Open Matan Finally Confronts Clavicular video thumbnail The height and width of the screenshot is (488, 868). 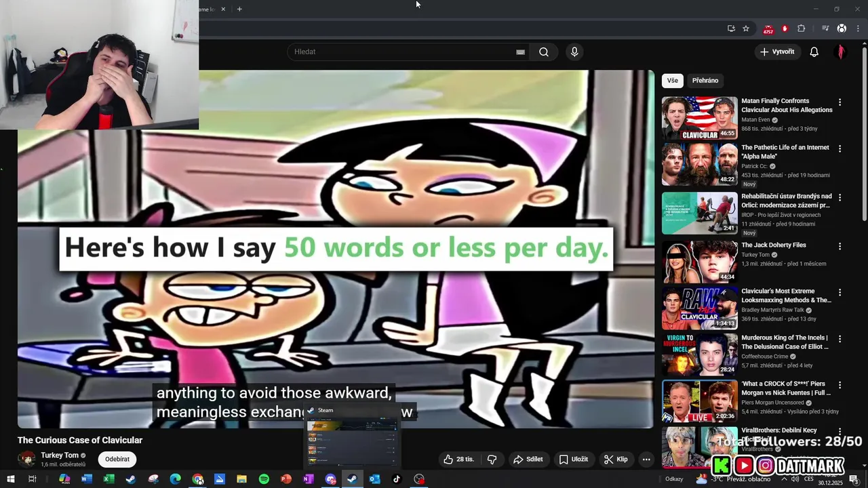699,118
